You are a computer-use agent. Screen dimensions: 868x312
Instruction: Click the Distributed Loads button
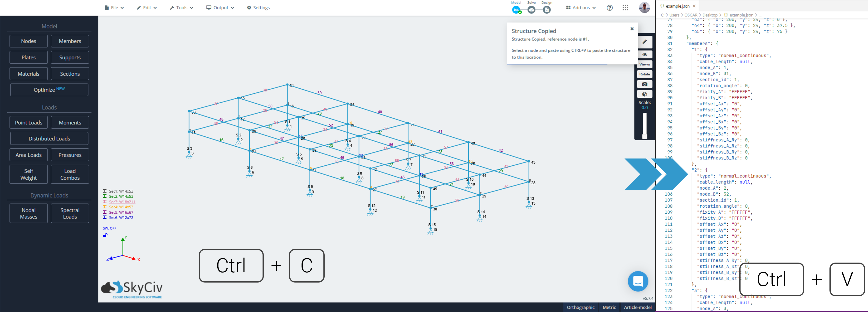point(49,139)
